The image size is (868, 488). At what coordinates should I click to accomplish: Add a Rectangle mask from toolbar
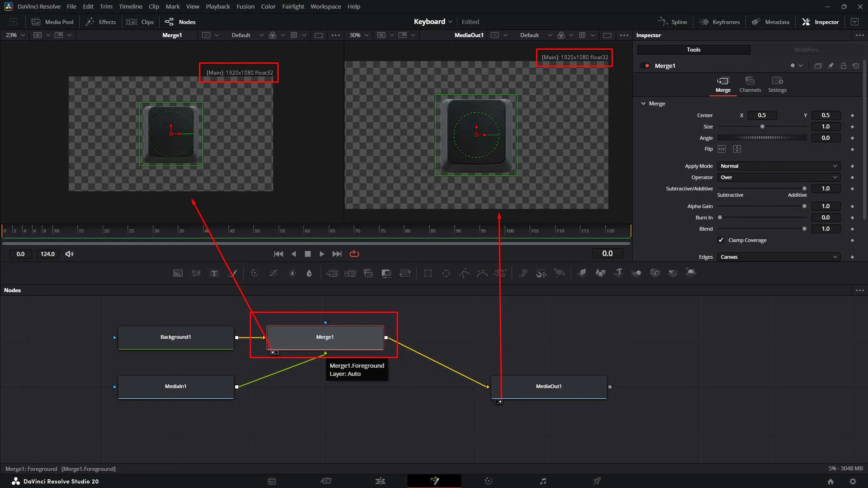427,273
